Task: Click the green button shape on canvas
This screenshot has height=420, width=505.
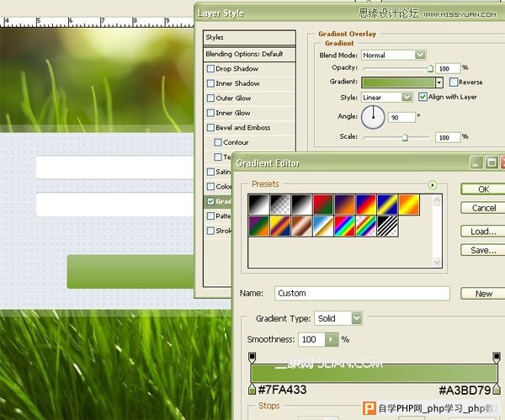Action: point(130,272)
